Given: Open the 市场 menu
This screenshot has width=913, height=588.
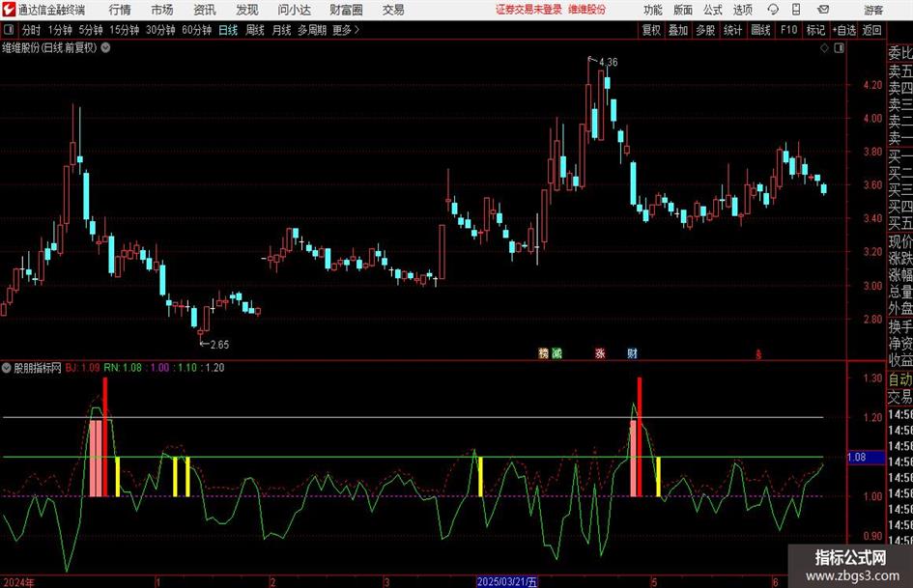Looking at the screenshot, I should tap(162, 10).
